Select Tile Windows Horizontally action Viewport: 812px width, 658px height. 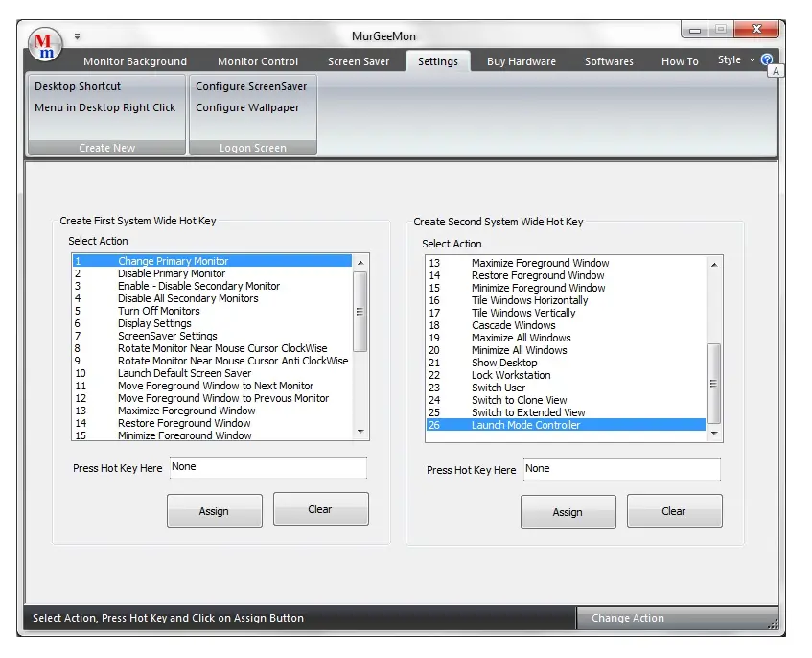pyautogui.click(x=566, y=300)
